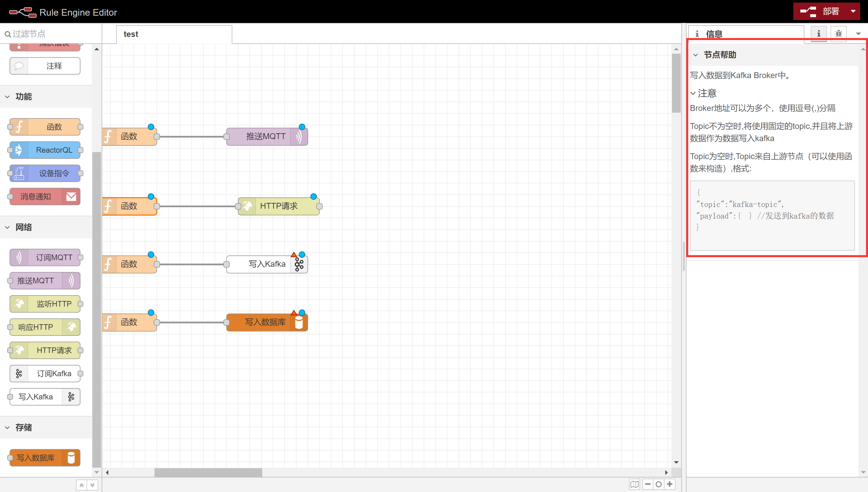Select the 写入Kafka palette node

(x=45, y=397)
